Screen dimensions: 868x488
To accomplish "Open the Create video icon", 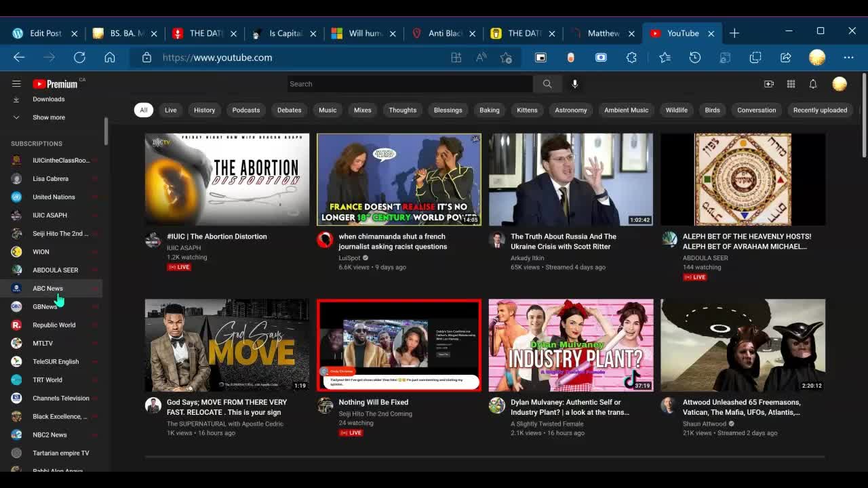I will [769, 84].
